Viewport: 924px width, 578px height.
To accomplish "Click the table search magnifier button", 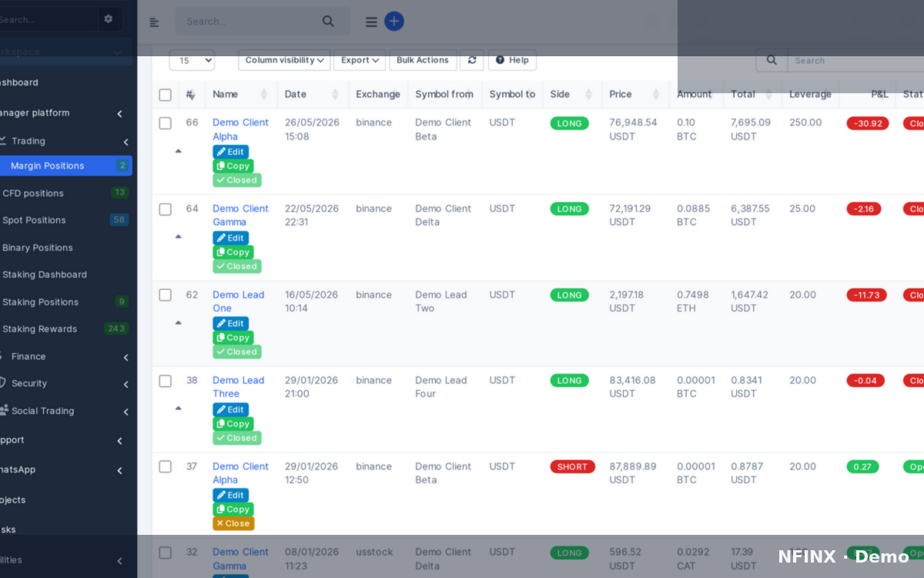I will (x=772, y=60).
